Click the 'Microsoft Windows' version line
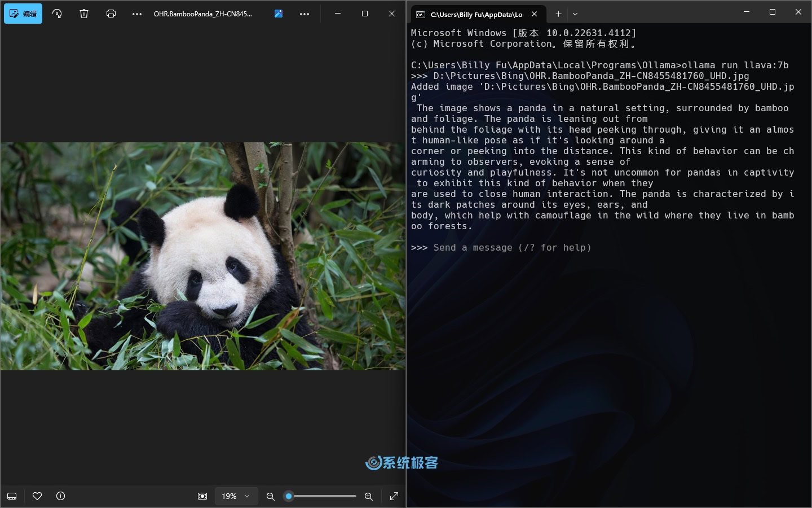The image size is (812, 508). click(523, 33)
